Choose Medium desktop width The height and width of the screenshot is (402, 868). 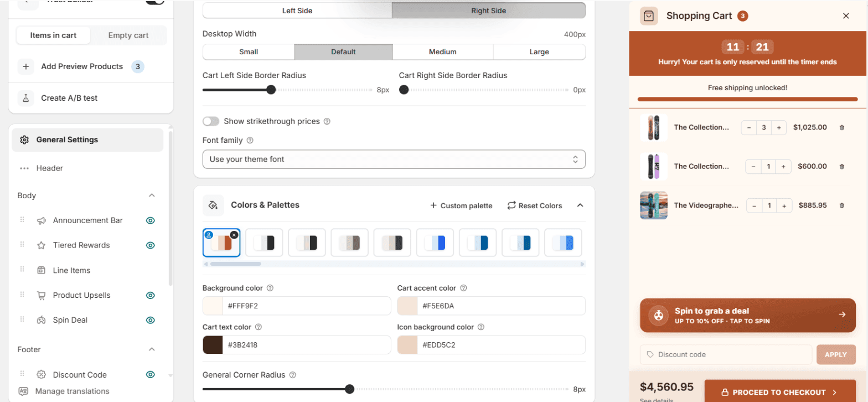(443, 52)
